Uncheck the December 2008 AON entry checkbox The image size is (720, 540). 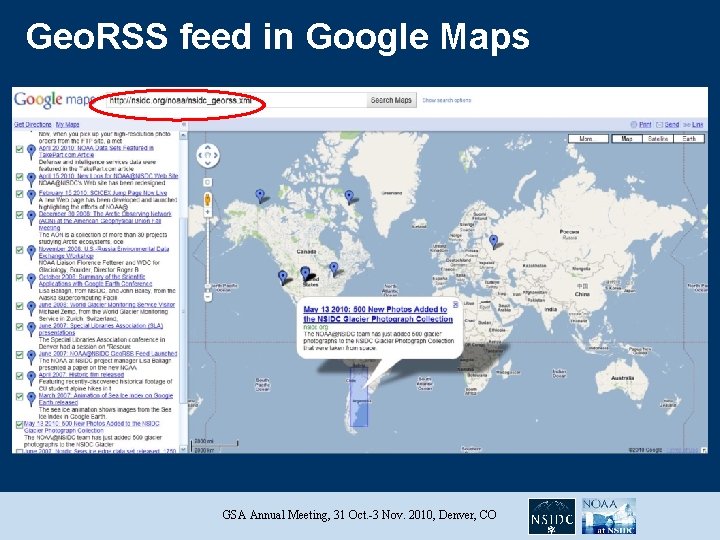[19, 215]
